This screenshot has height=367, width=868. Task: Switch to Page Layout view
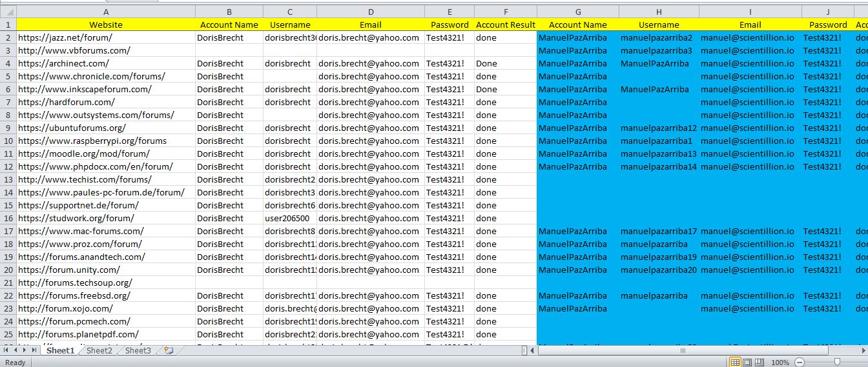747,362
